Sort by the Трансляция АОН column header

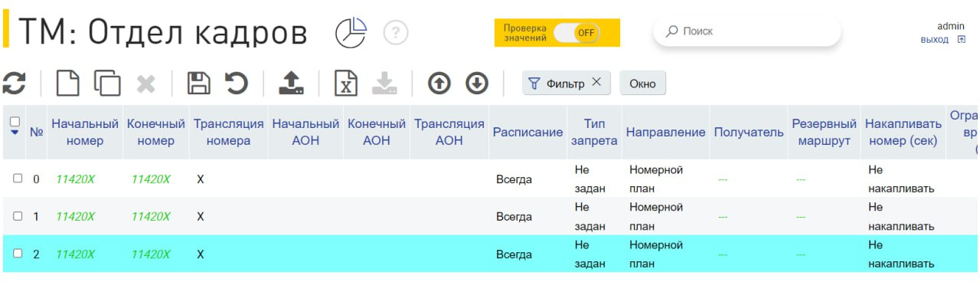point(449,132)
